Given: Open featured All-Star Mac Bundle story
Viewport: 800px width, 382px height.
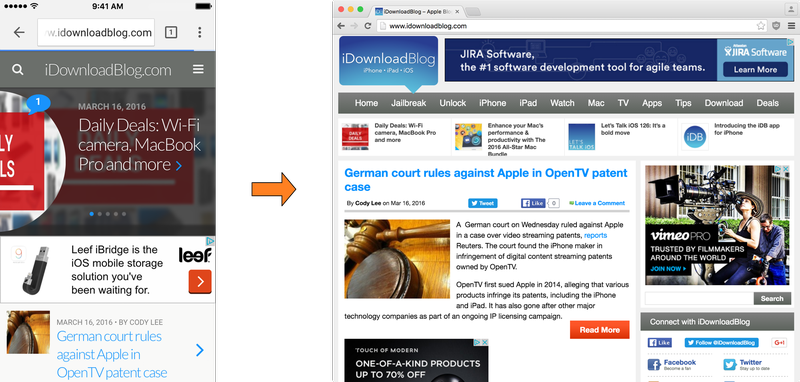Looking at the screenshot, I should tap(517, 139).
